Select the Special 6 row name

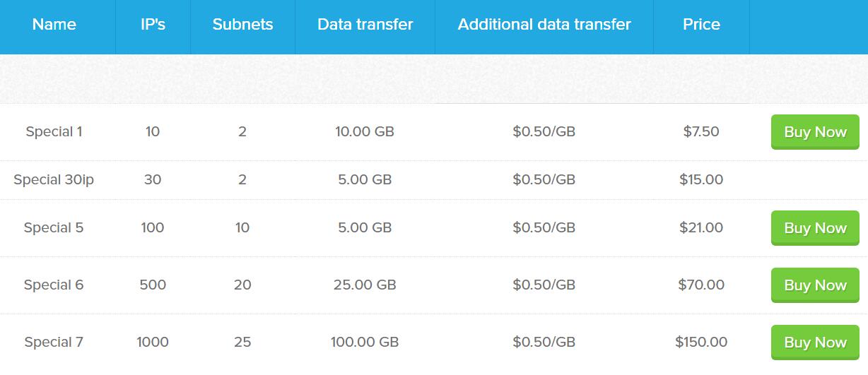[x=54, y=285]
